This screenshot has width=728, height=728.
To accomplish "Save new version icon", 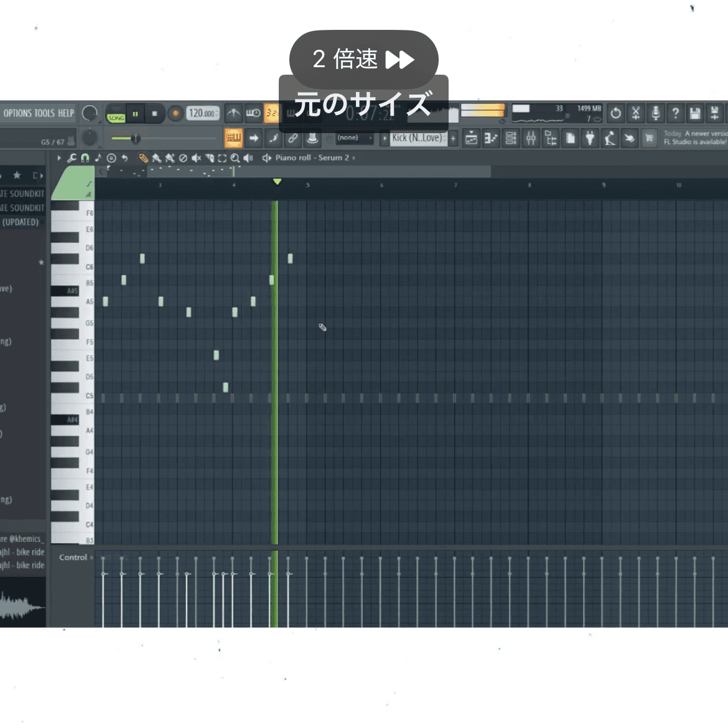I will click(x=715, y=113).
